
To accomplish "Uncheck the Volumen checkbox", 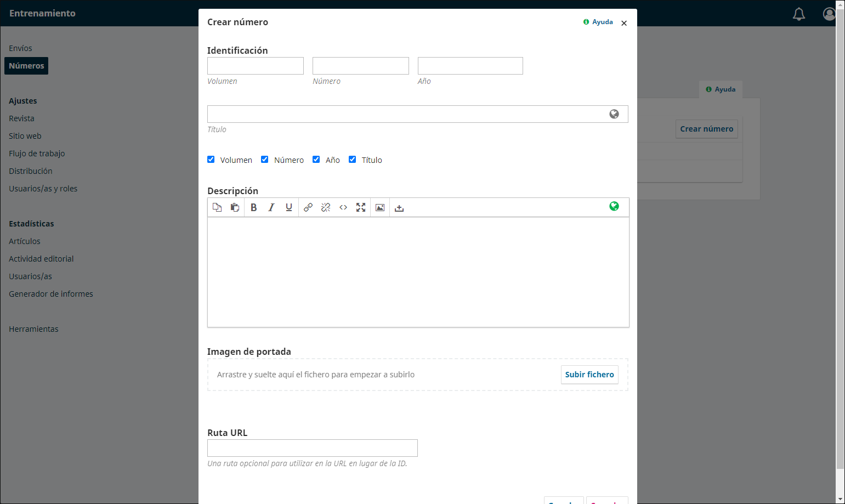I will click(x=211, y=160).
